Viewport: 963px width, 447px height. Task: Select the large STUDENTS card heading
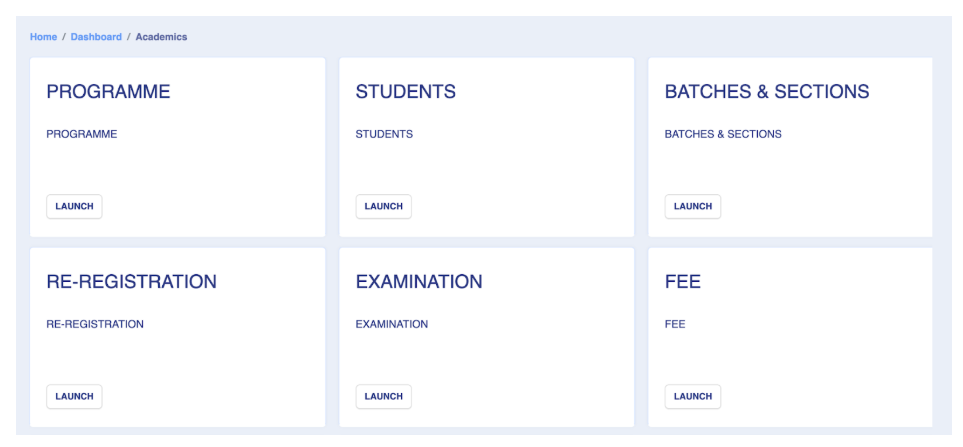(405, 92)
